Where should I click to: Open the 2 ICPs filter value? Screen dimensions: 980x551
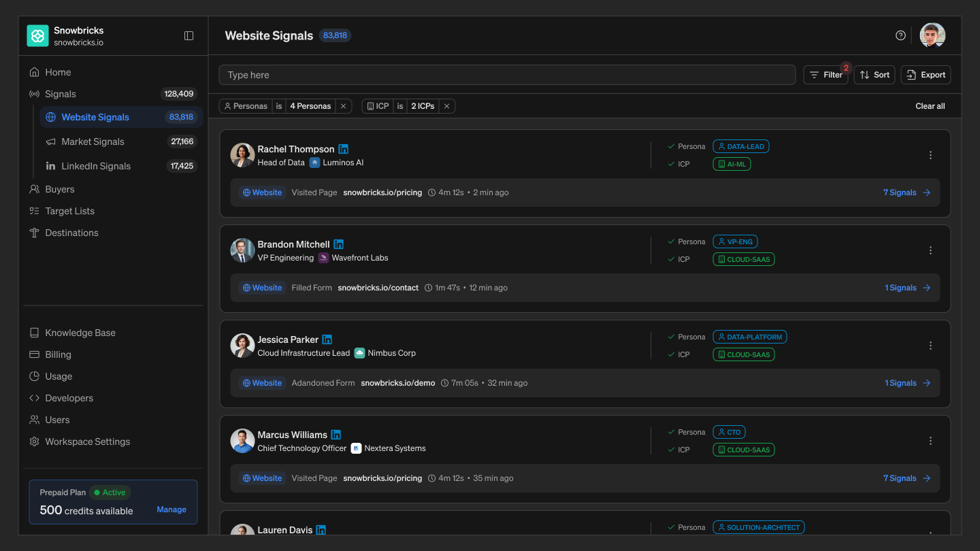[x=423, y=106]
